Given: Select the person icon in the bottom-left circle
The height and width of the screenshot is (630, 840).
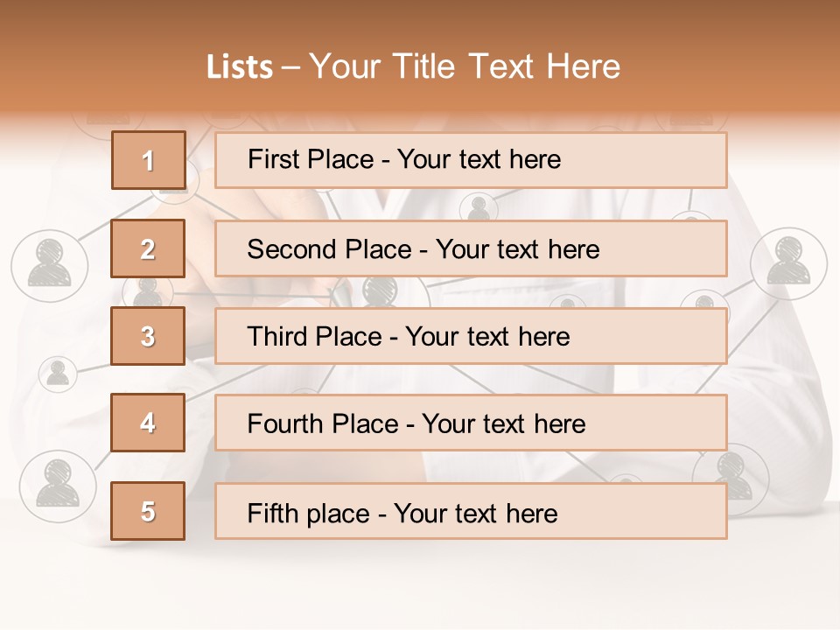Looking at the screenshot, I should (58, 484).
